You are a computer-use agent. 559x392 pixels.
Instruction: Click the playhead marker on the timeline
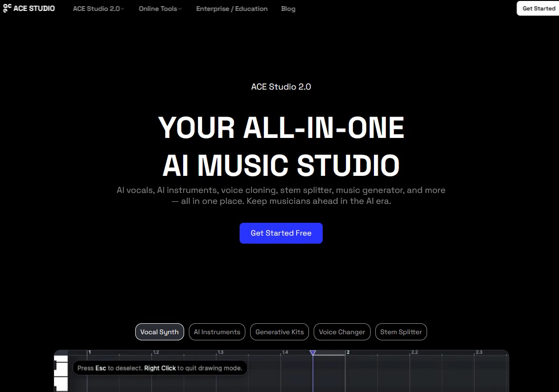click(x=313, y=353)
